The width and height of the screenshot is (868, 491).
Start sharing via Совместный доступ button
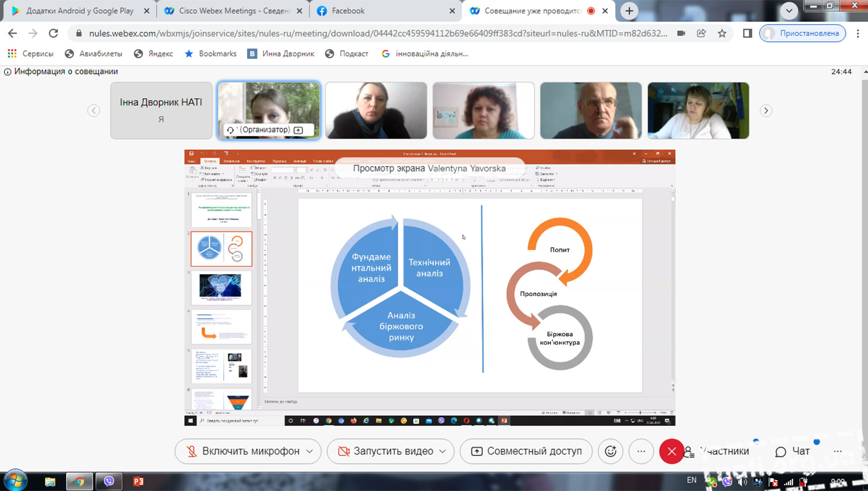[526, 451]
